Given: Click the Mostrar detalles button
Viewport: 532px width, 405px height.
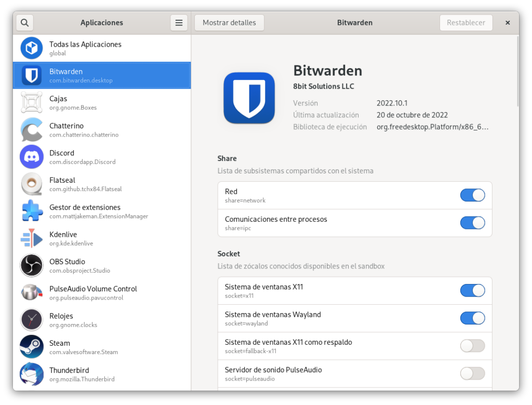Looking at the screenshot, I should [x=229, y=23].
